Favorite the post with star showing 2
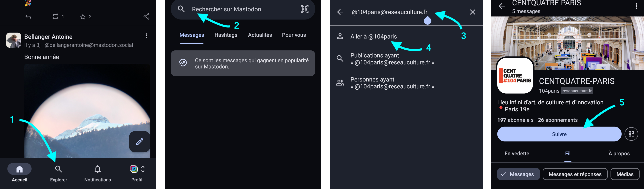644x189 pixels. tap(86, 16)
